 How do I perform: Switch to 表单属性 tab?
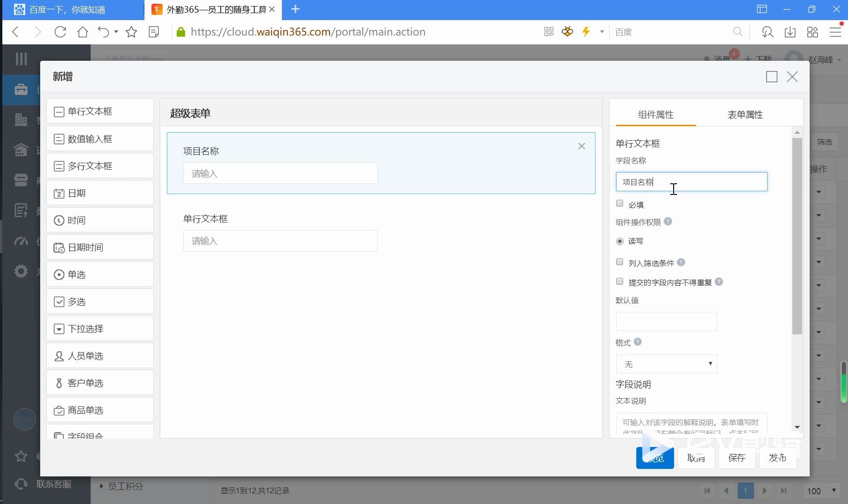[x=745, y=115]
